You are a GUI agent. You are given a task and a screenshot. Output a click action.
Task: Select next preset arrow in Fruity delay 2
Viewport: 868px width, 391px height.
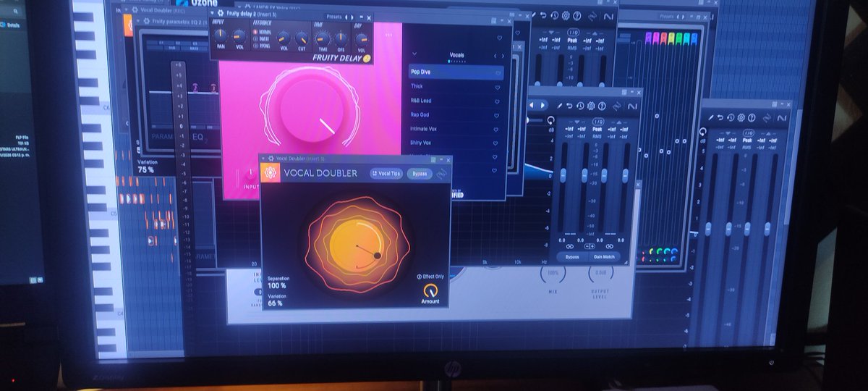[352, 17]
